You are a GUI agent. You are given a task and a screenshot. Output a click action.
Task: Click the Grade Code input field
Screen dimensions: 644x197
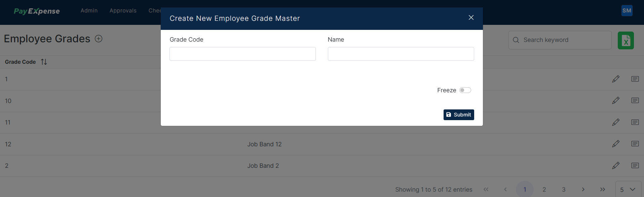(242, 54)
